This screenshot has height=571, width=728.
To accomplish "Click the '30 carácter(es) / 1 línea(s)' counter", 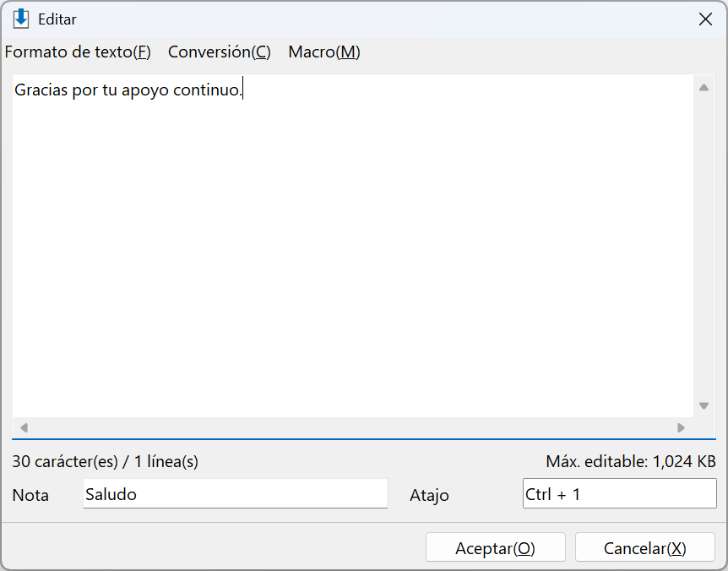I will [x=105, y=461].
